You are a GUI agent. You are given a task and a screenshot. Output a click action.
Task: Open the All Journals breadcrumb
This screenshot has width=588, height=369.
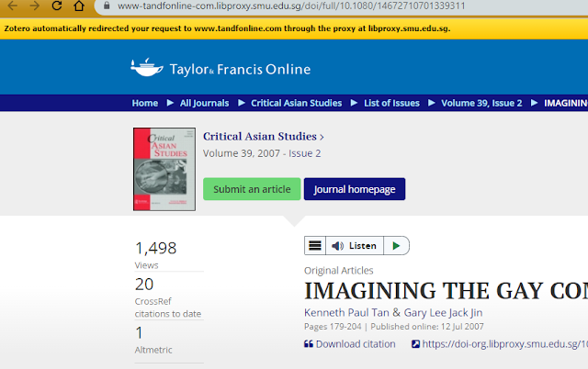click(x=204, y=103)
